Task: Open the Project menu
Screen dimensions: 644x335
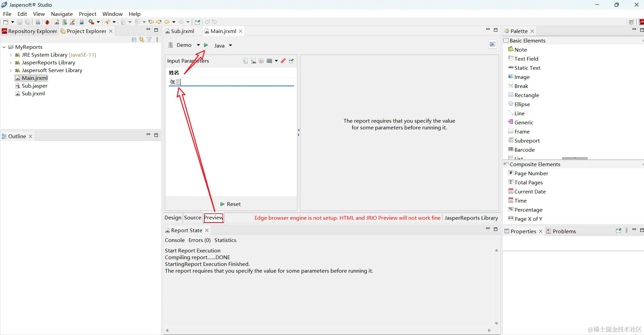Action: [x=88, y=14]
